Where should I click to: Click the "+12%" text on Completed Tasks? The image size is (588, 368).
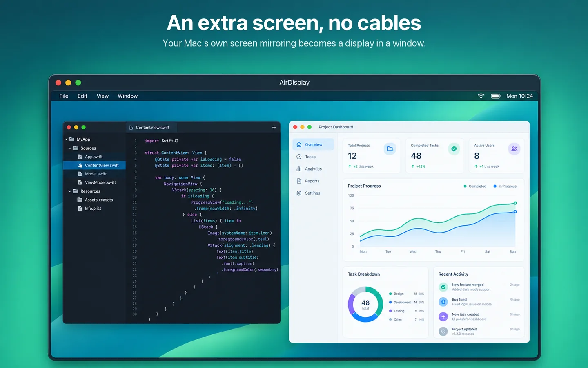point(421,166)
